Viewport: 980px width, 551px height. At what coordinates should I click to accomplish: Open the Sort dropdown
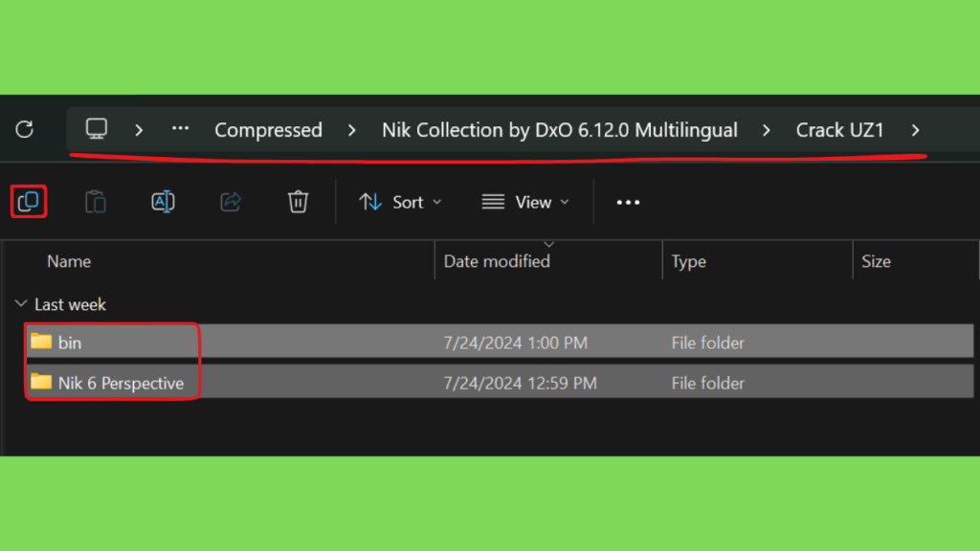(401, 202)
